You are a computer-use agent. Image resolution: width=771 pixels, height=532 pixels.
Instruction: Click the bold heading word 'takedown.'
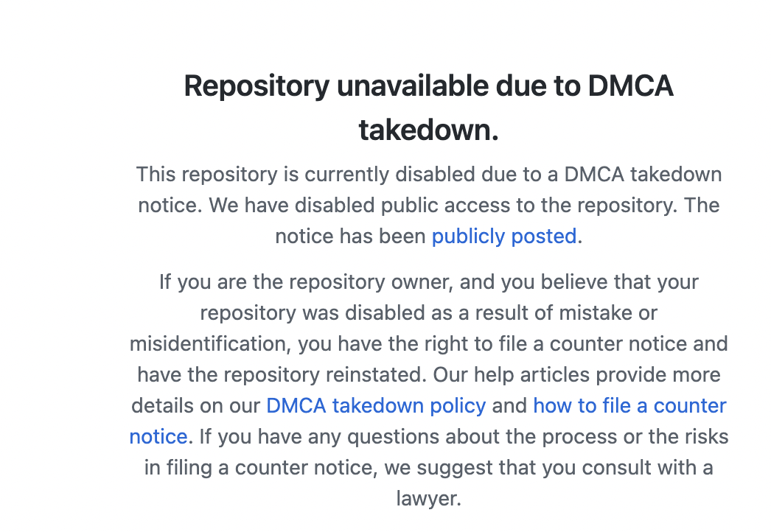coord(429,130)
